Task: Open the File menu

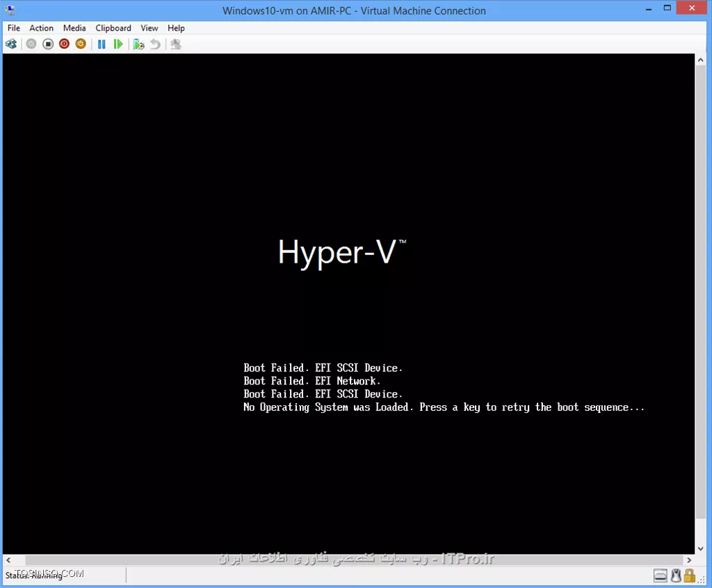Action: (14, 28)
